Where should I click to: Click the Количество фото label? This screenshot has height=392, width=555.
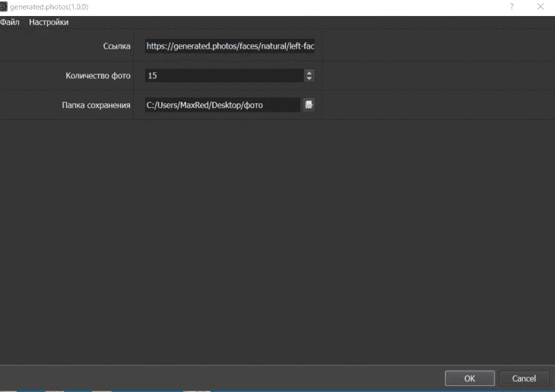pyautogui.click(x=97, y=76)
